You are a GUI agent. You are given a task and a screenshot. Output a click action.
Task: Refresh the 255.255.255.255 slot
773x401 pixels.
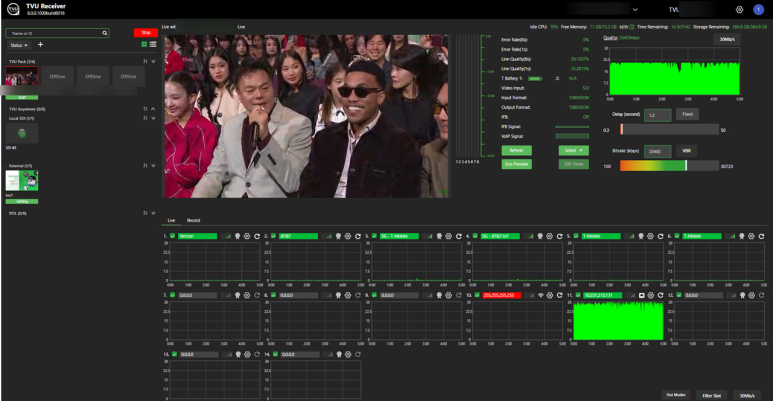(x=560, y=295)
